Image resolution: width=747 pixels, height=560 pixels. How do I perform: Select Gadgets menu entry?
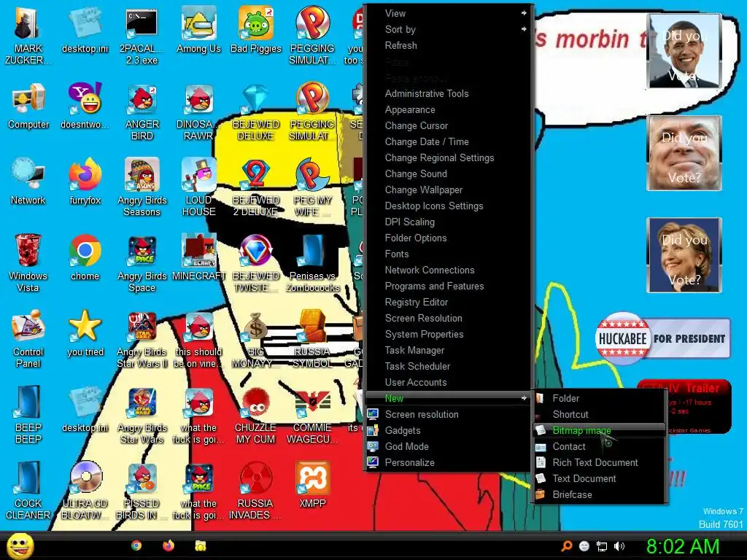click(x=447, y=430)
